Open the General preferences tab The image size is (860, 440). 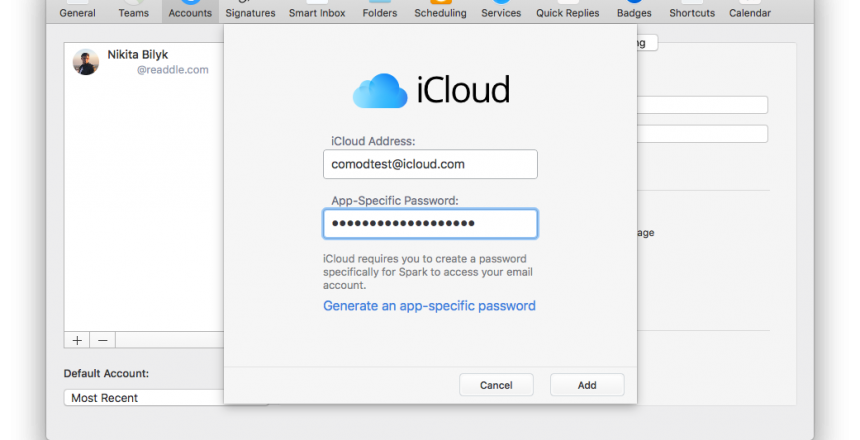77,11
